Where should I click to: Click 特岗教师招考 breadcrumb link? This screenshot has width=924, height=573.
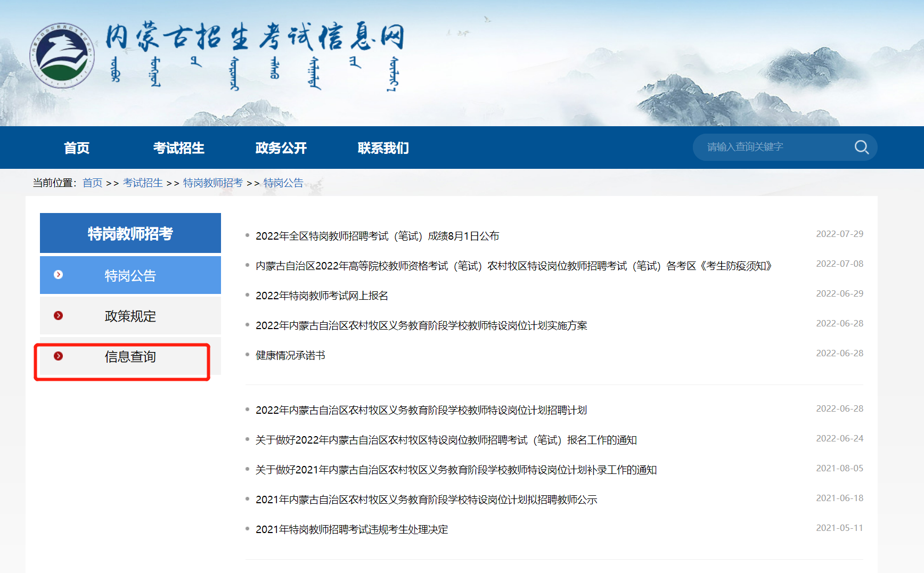coord(212,183)
